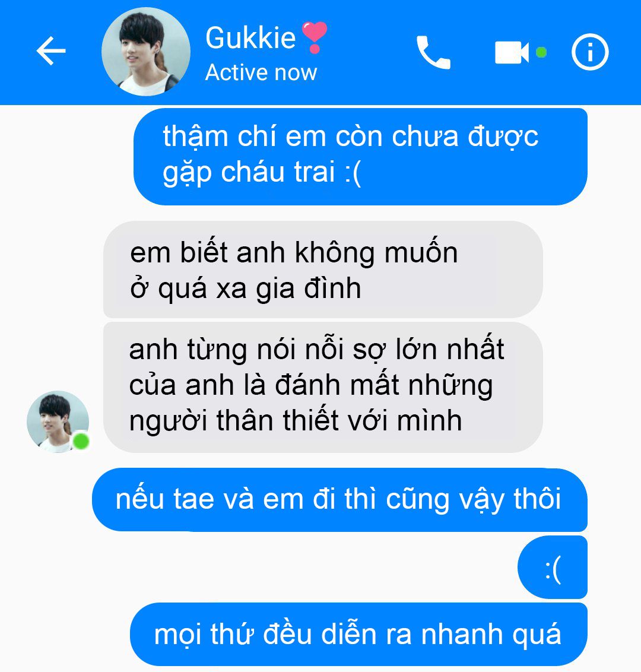
Task: Tap the text 'người thân thiết với mình'
Action: 296,420
